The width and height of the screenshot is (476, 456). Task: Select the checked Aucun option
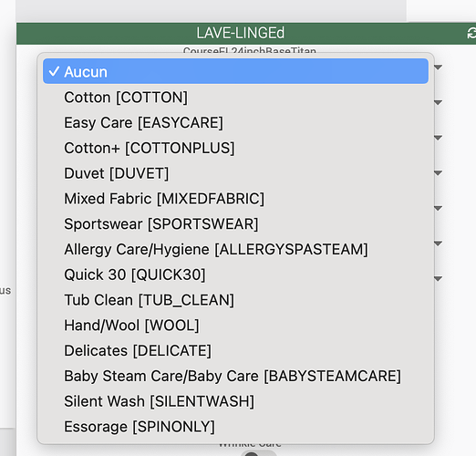click(235, 71)
